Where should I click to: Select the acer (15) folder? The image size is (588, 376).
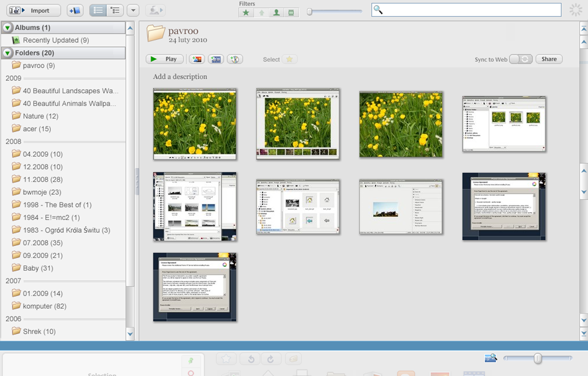point(37,129)
